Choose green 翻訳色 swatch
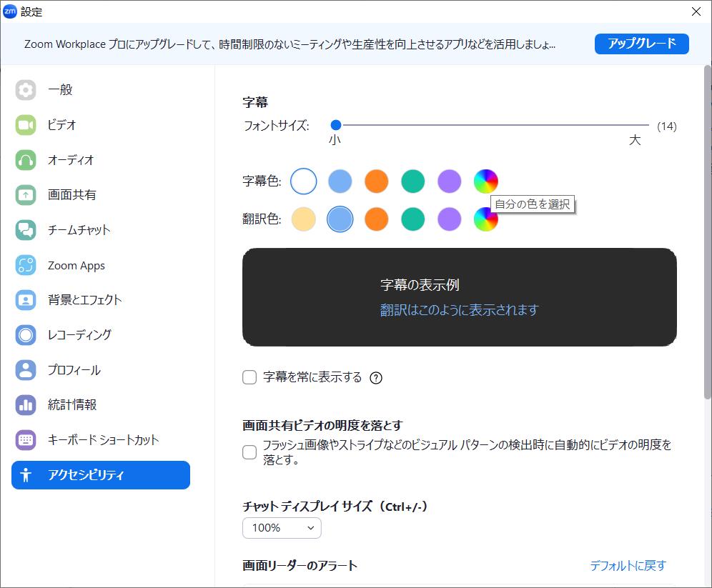 pos(412,219)
